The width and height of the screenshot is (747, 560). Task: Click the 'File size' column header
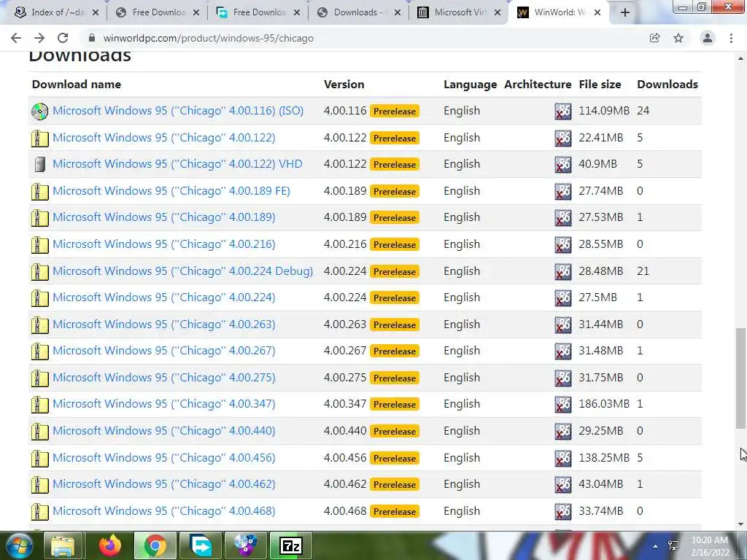pos(600,85)
